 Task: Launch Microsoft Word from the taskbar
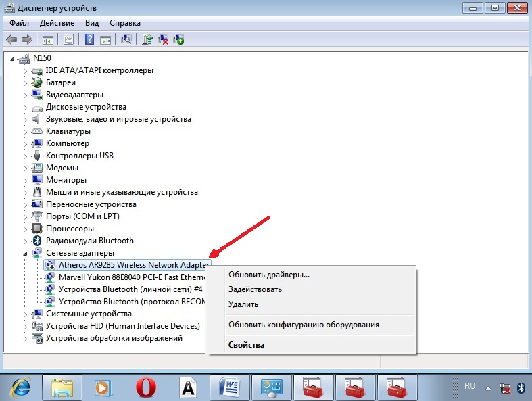pos(230,387)
